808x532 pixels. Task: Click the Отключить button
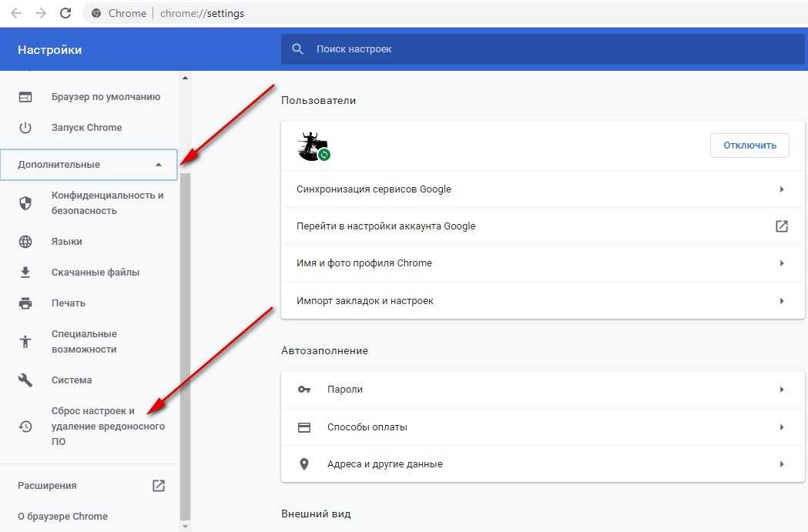pos(749,146)
